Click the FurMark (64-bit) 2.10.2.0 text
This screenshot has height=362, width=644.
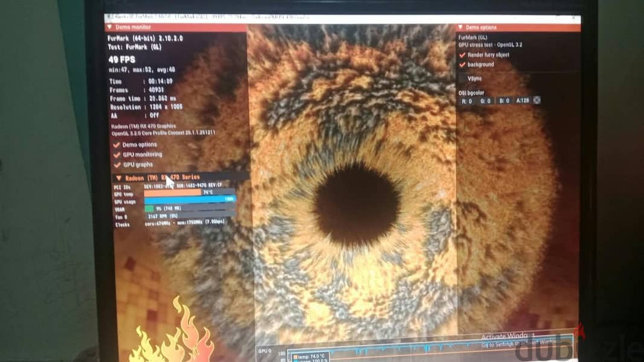click(145, 38)
